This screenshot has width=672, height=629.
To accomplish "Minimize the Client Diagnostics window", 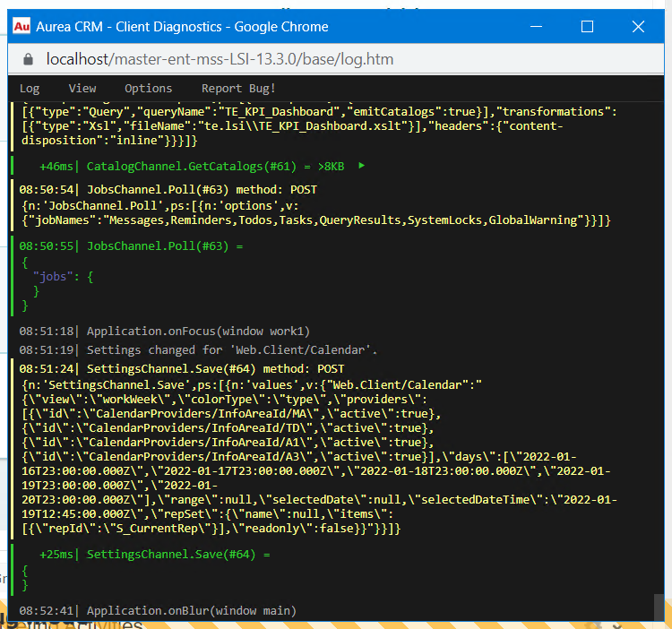I will [536, 27].
